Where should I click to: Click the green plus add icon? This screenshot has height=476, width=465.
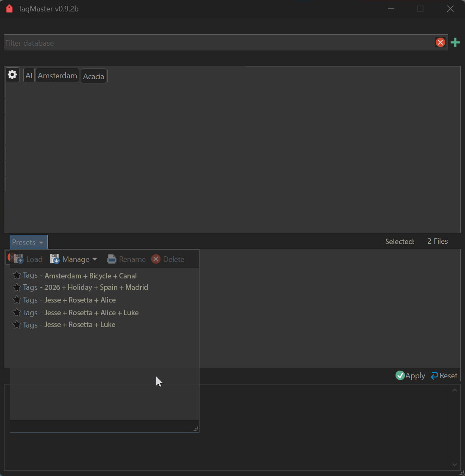(455, 42)
